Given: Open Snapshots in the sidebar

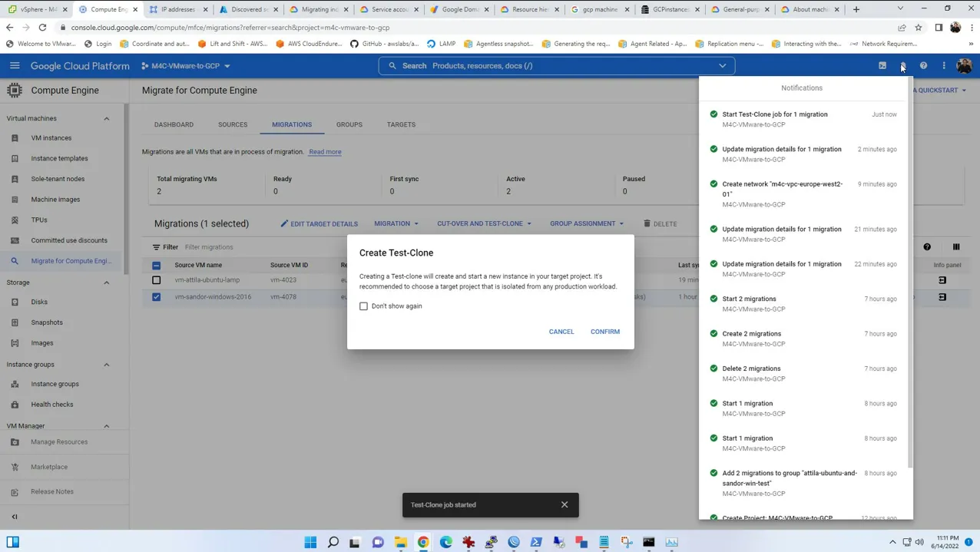Looking at the screenshot, I should pos(47,322).
